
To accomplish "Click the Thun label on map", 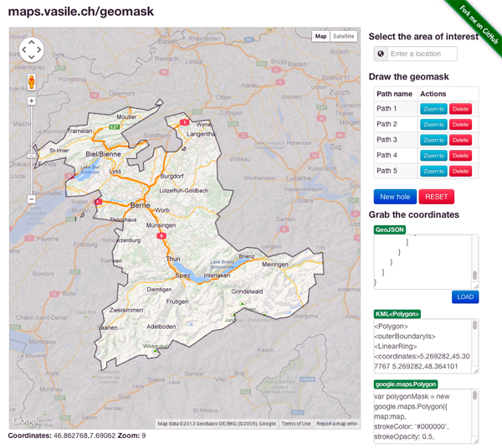I will click(x=173, y=259).
